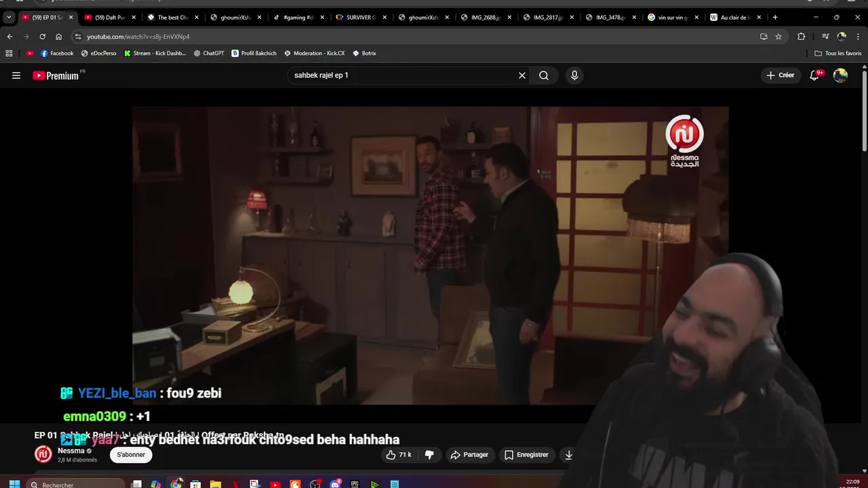Open the YouTube icon bookmark
This screenshot has width=868, height=488.
click(30, 53)
